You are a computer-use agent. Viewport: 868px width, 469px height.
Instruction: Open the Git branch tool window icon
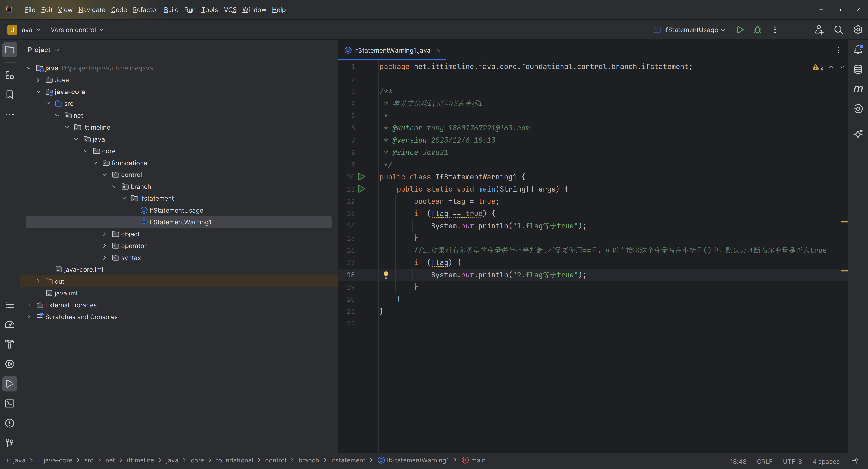click(10, 443)
